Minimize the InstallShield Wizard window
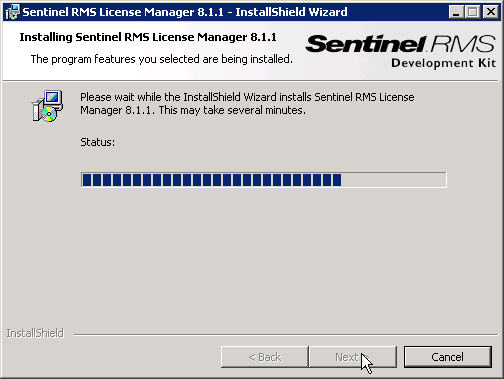The height and width of the screenshot is (379, 504). click(456, 12)
